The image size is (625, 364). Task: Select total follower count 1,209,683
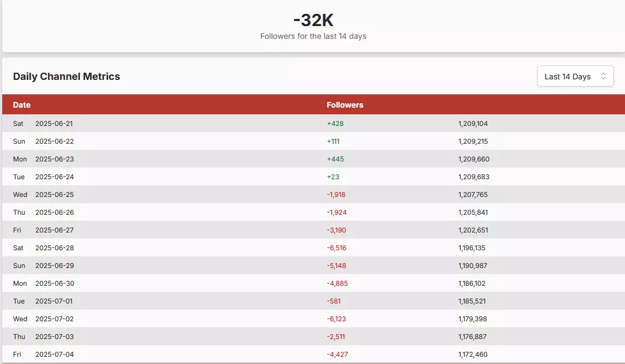473,177
